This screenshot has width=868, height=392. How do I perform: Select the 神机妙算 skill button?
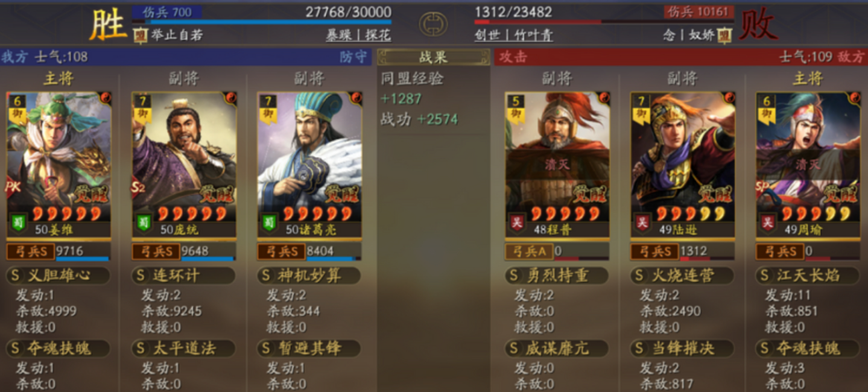(x=309, y=276)
